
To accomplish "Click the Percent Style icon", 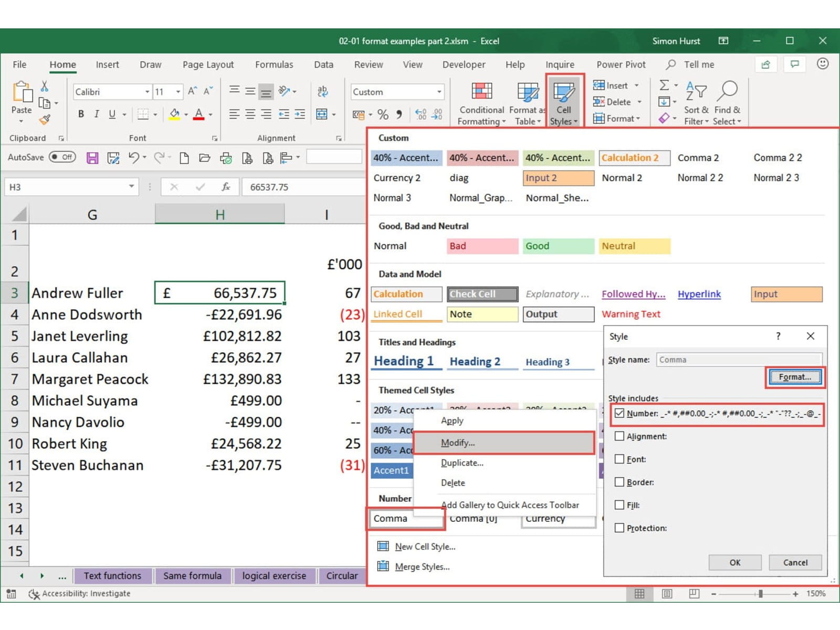I will (383, 114).
